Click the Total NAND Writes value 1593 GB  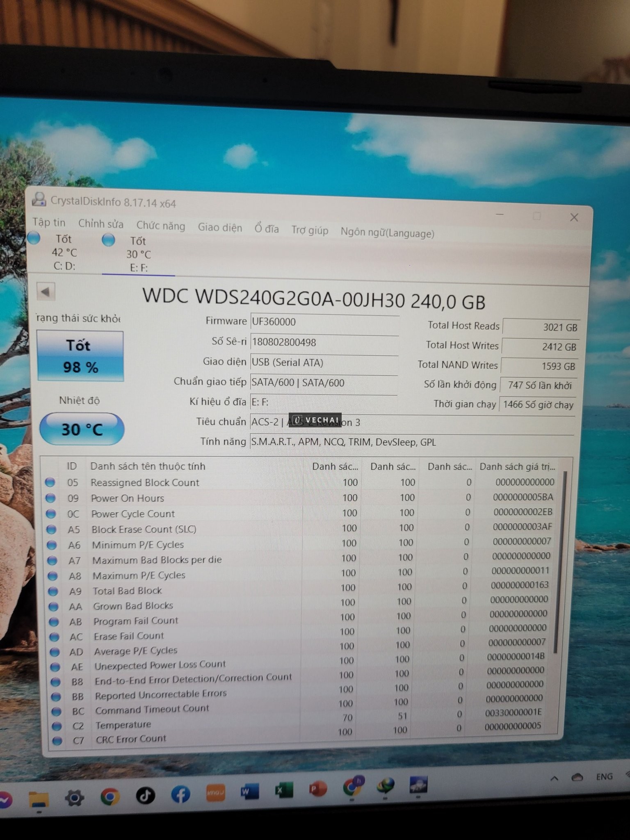tap(539, 366)
